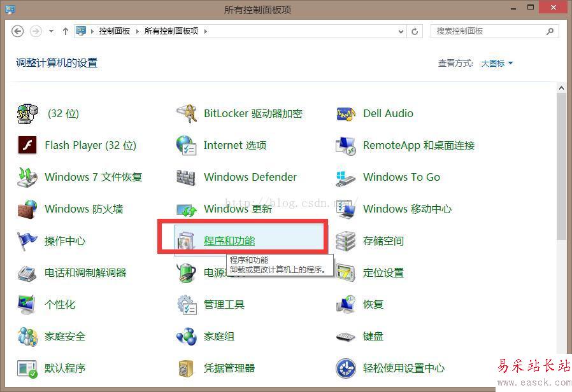The width and height of the screenshot is (572, 392).
Task: Open the Windows 防火墙 icon
Action: [27, 209]
